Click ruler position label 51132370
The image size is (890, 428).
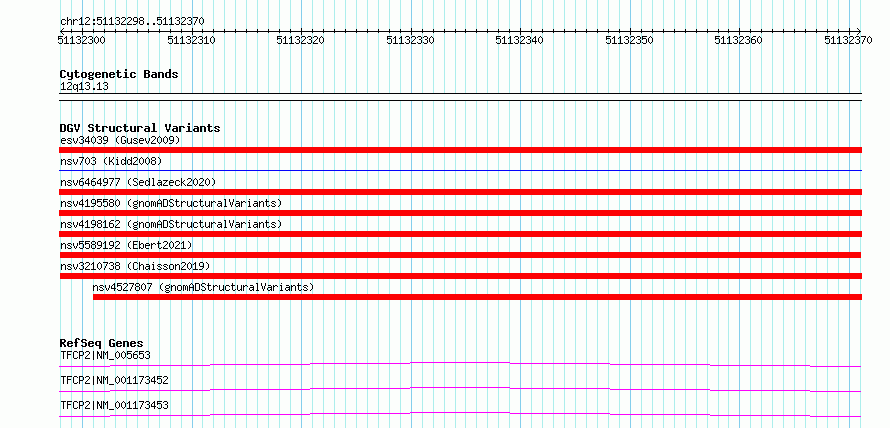coord(849,40)
